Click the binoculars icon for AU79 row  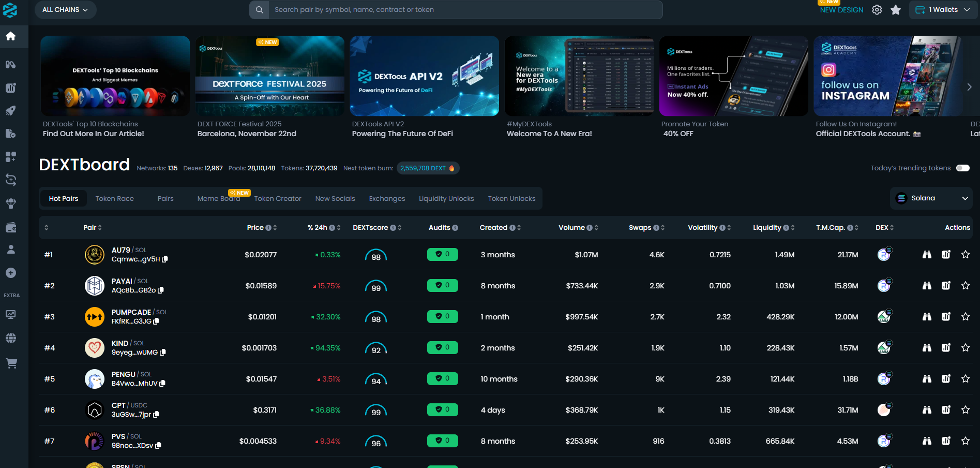click(927, 255)
